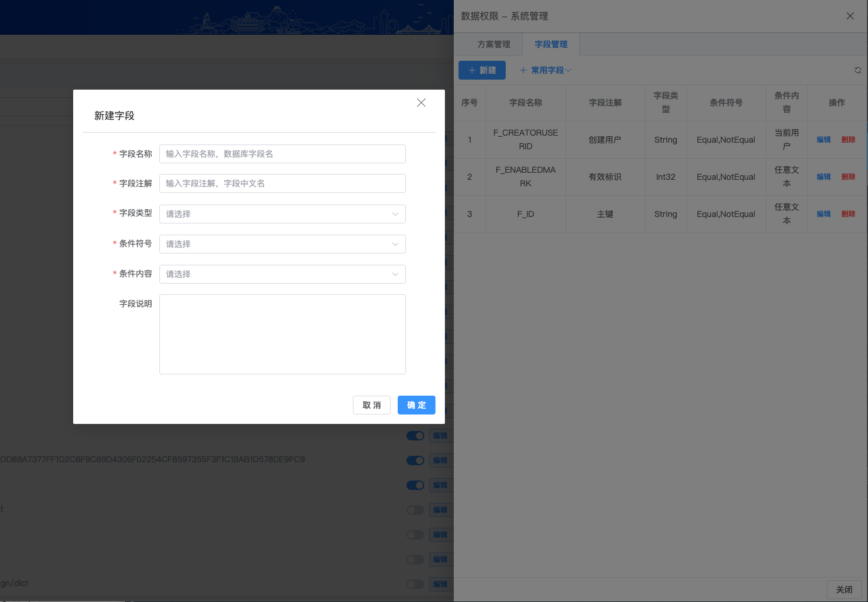The width and height of the screenshot is (868, 602).
Task: Switch to the 方案管理 tab
Action: [493, 44]
